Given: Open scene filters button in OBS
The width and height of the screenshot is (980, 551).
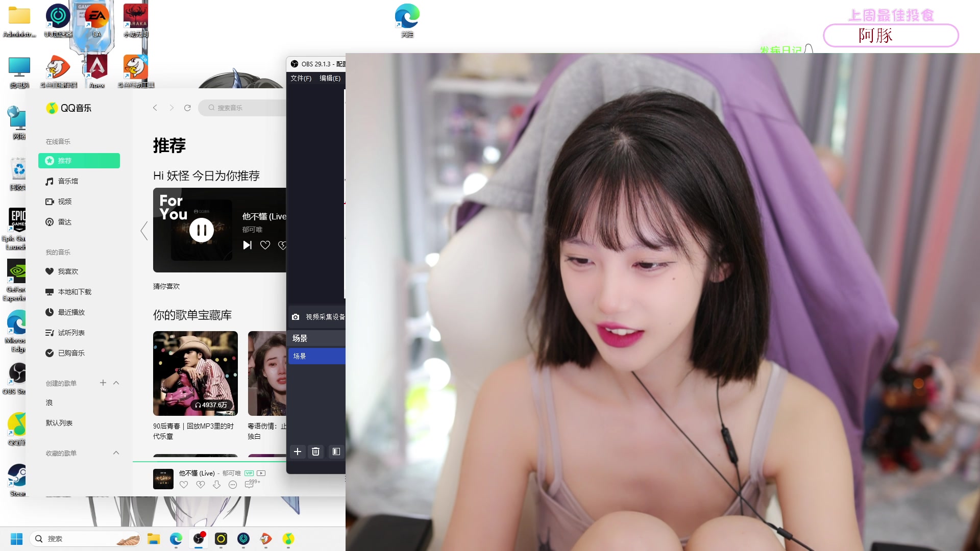Looking at the screenshot, I should [x=336, y=452].
